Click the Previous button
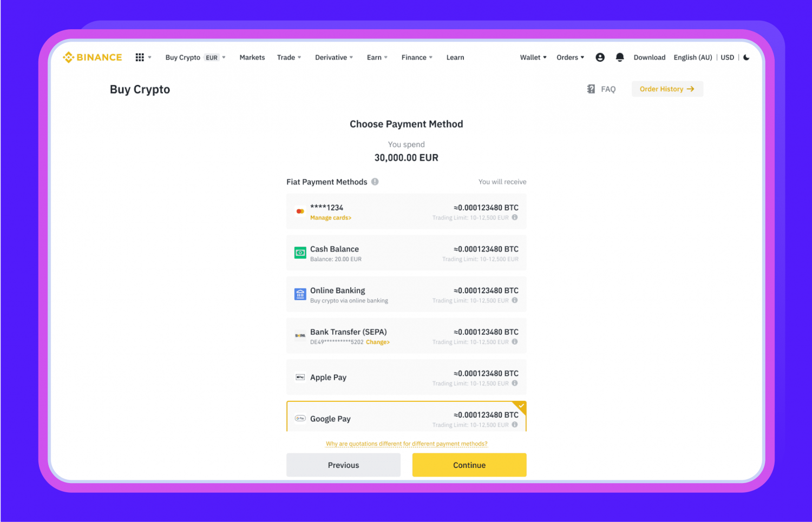Viewport: 812px width, 522px height. coord(343,465)
